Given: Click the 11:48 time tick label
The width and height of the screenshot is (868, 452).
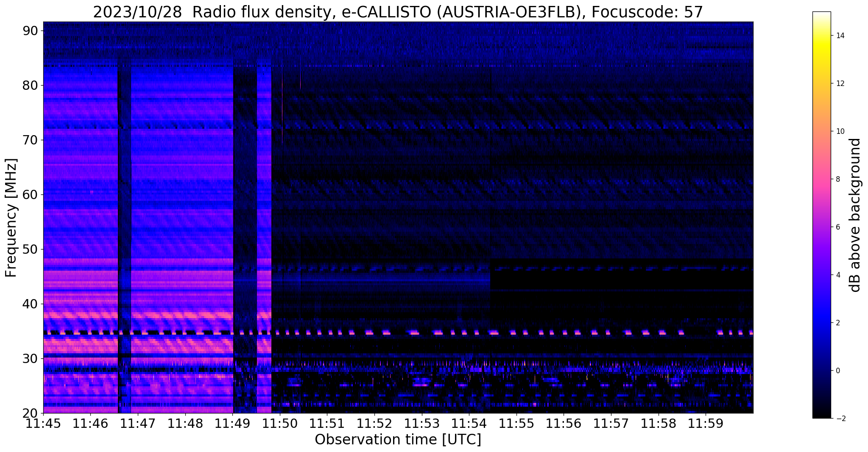Looking at the screenshot, I should click(x=185, y=424).
